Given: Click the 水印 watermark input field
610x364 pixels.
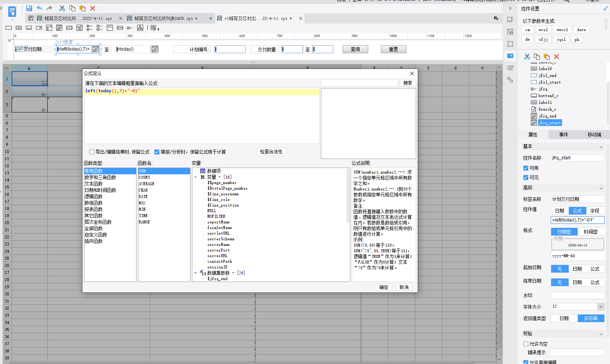Looking at the screenshot, I should tap(577, 295).
